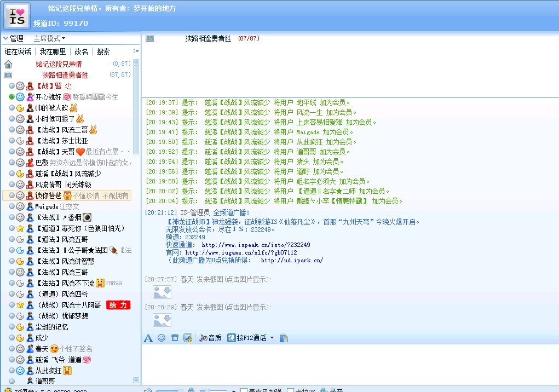Click the speaker volume slider
Viewport: 559px width, 392px height.
[x=169, y=390]
